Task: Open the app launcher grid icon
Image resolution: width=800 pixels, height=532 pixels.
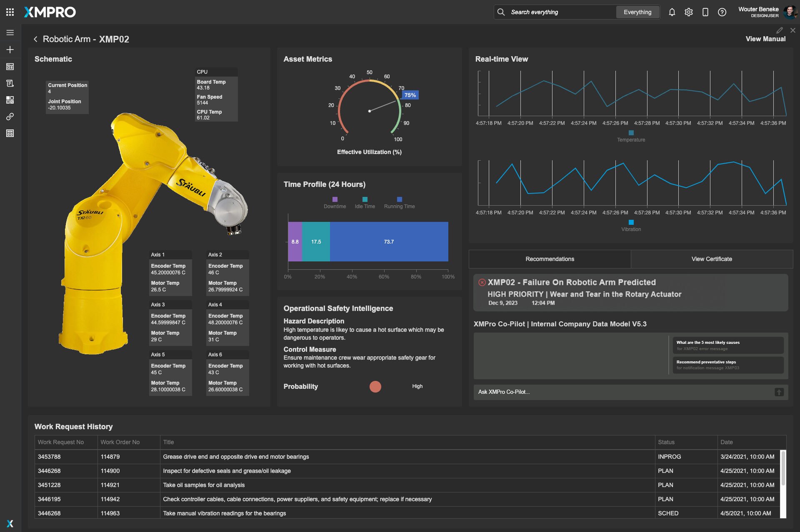Action: point(10,12)
